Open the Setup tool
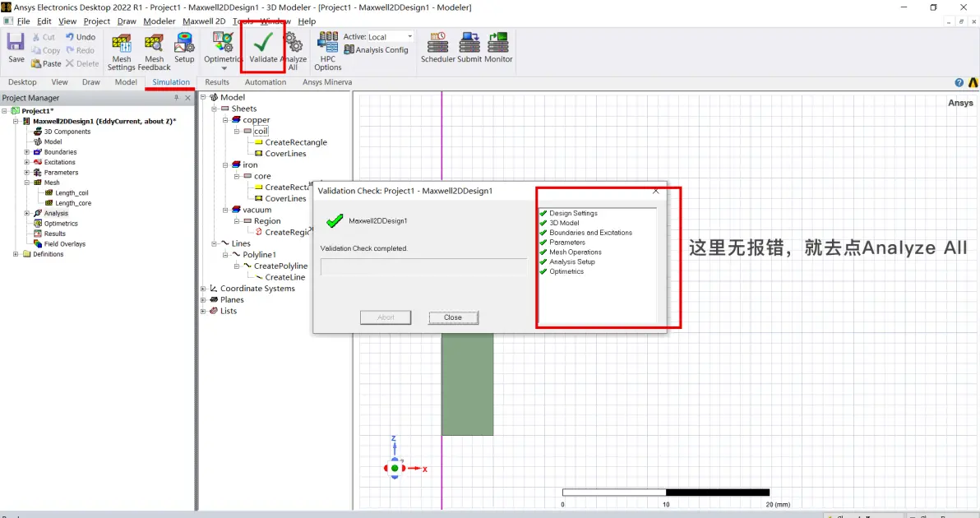The width and height of the screenshot is (980, 518). point(184,48)
